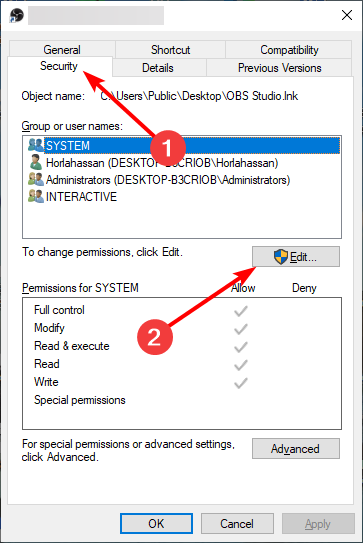
Task: Open the General tab
Action: 62,50
